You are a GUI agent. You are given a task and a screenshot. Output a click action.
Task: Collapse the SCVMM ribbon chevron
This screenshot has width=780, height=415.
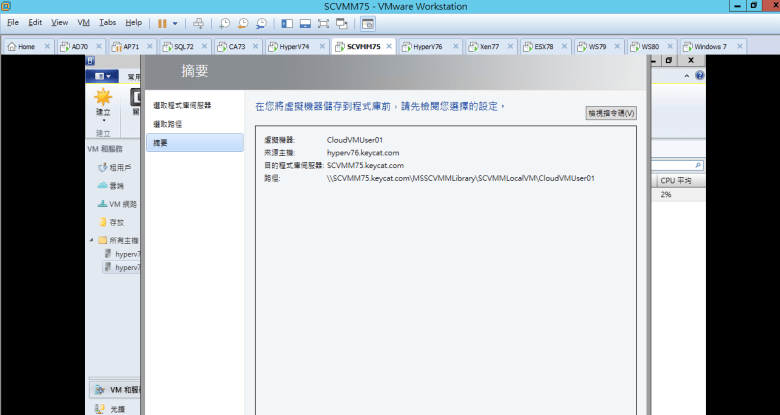[x=686, y=76]
